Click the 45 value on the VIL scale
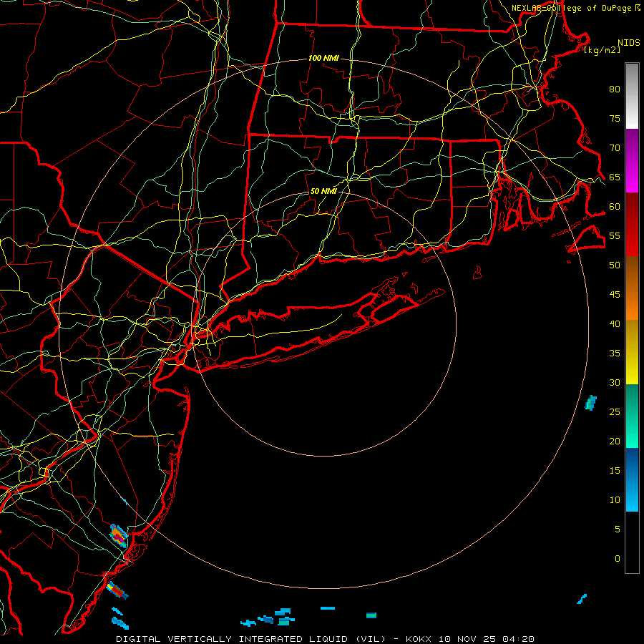Viewport: 644px width, 644px height. click(x=615, y=295)
